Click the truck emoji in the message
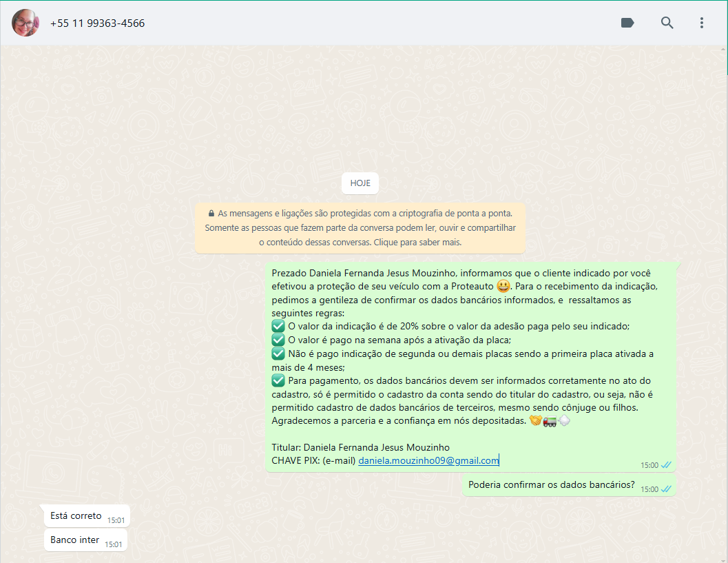The height and width of the screenshot is (563, 728). point(550,420)
